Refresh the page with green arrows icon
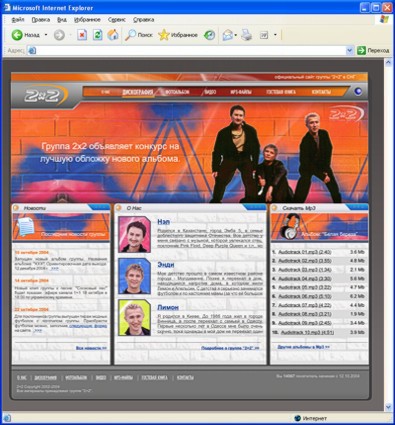The height and width of the screenshot is (425, 395). [97, 35]
